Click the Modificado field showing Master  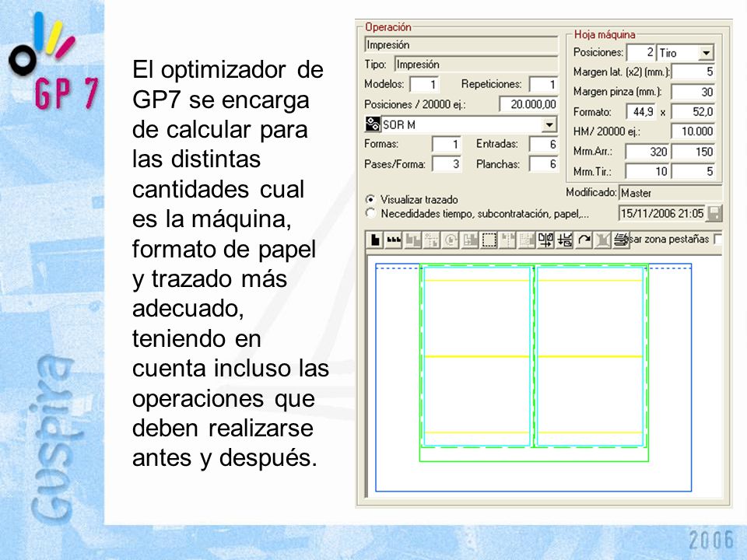pyautogui.click(x=670, y=193)
